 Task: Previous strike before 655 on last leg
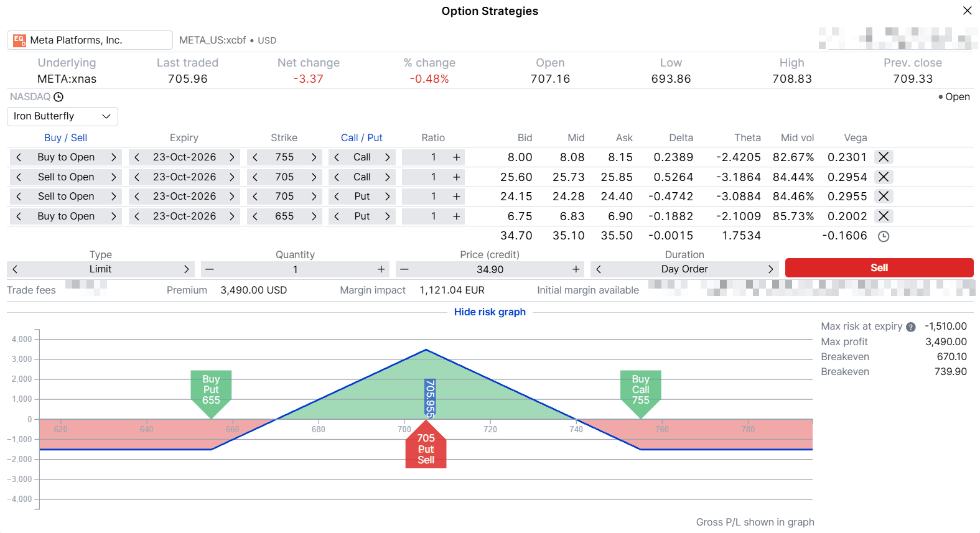tap(255, 216)
